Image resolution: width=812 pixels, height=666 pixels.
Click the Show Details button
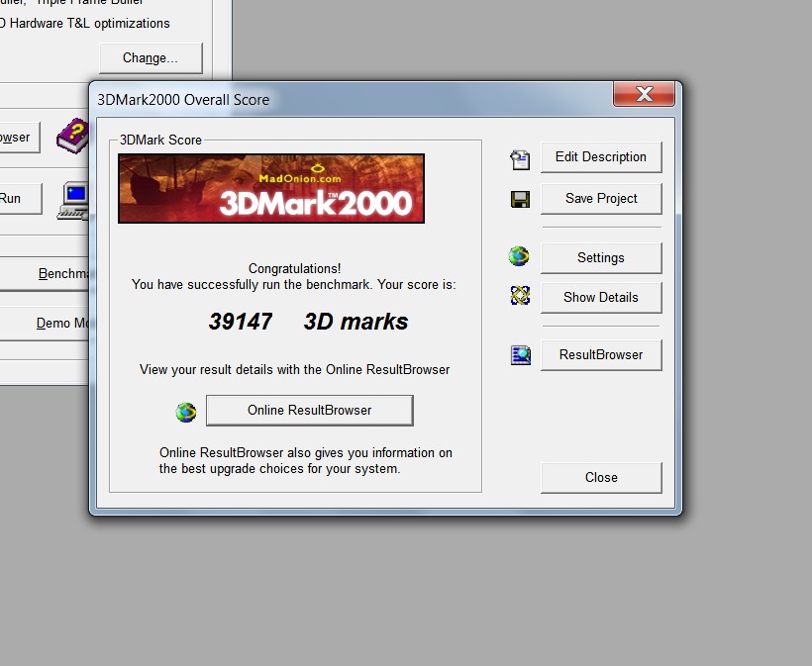pyautogui.click(x=601, y=298)
